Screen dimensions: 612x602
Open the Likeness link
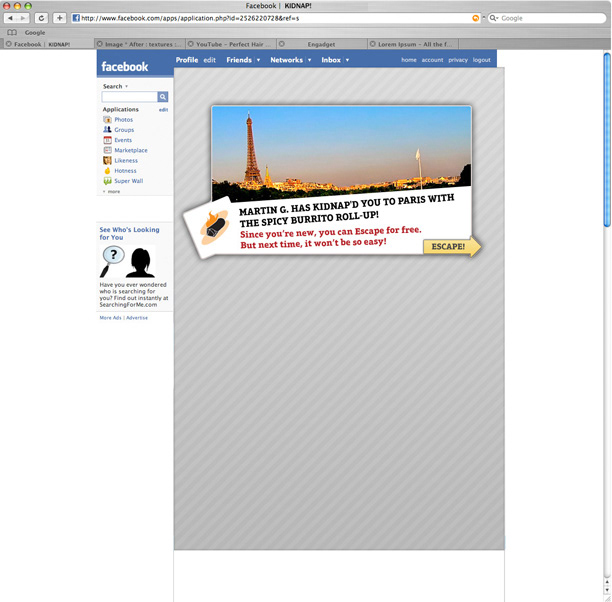click(126, 160)
